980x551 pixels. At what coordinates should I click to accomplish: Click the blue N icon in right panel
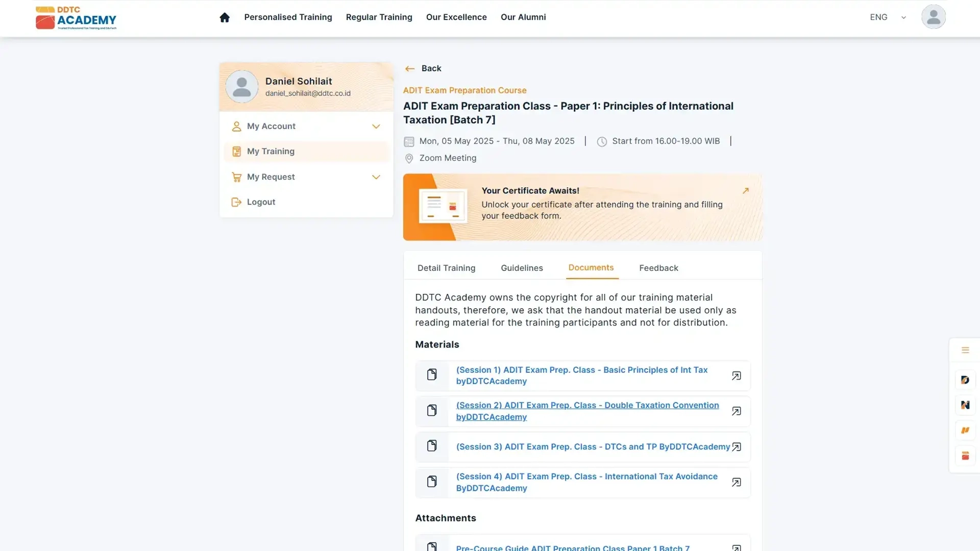(x=965, y=405)
